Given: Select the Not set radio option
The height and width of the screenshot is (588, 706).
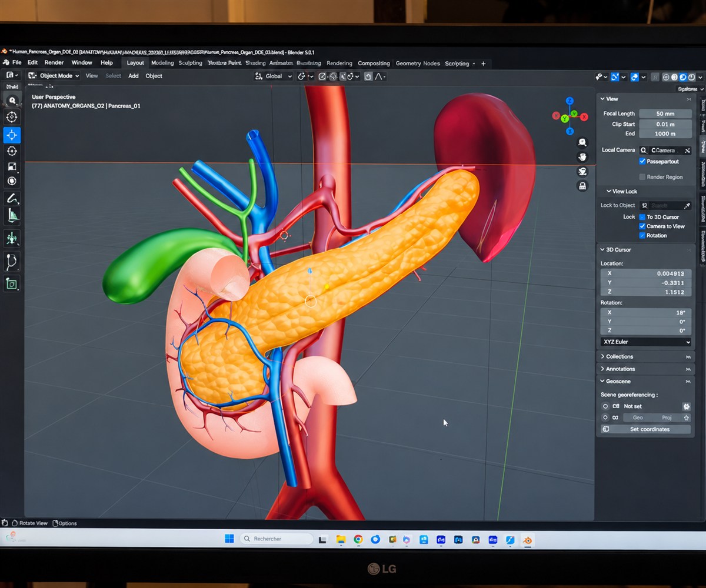Looking at the screenshot, I should 605,406.
